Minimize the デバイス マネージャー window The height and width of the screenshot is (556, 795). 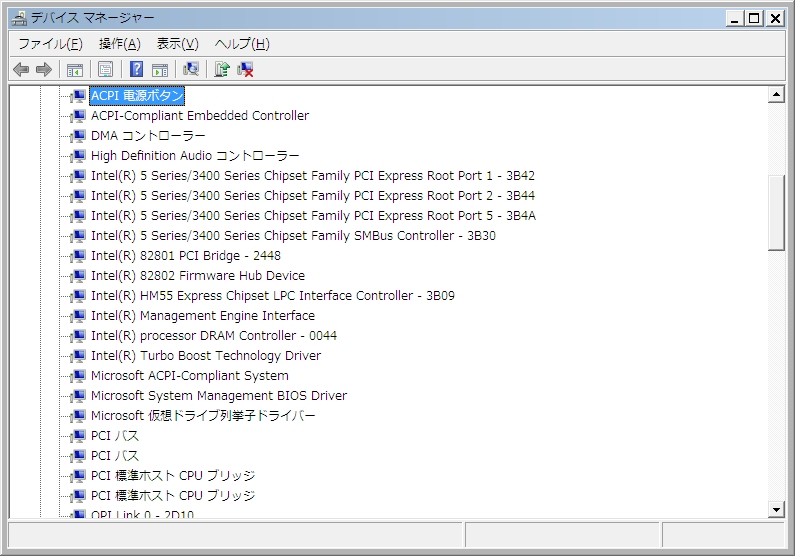[734, 18]
